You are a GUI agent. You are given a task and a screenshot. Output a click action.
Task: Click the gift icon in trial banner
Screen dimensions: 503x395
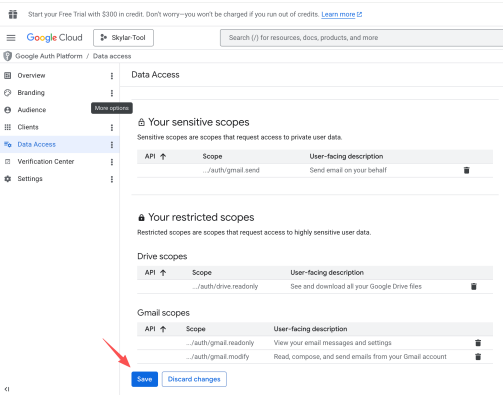click(x=13, y=14)
